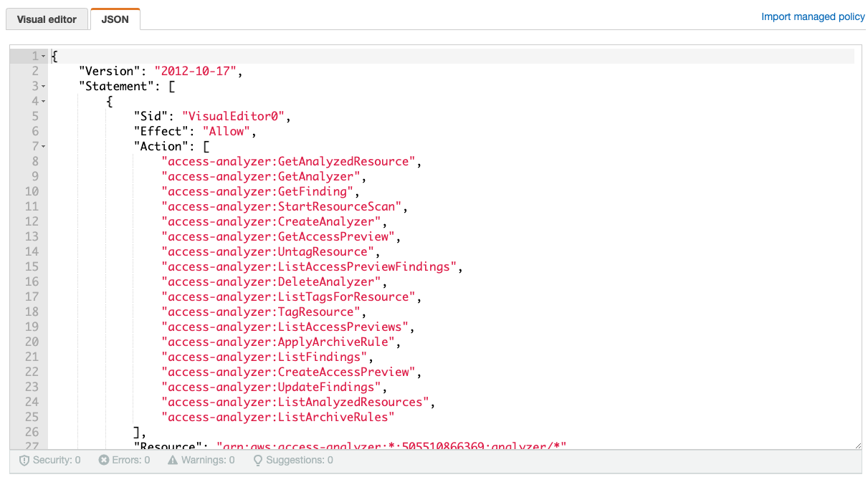The width and height of the screenshot is (868, 482).
Task: Click the CreateAnalyzer action line
Action: [x=272, y=221]
